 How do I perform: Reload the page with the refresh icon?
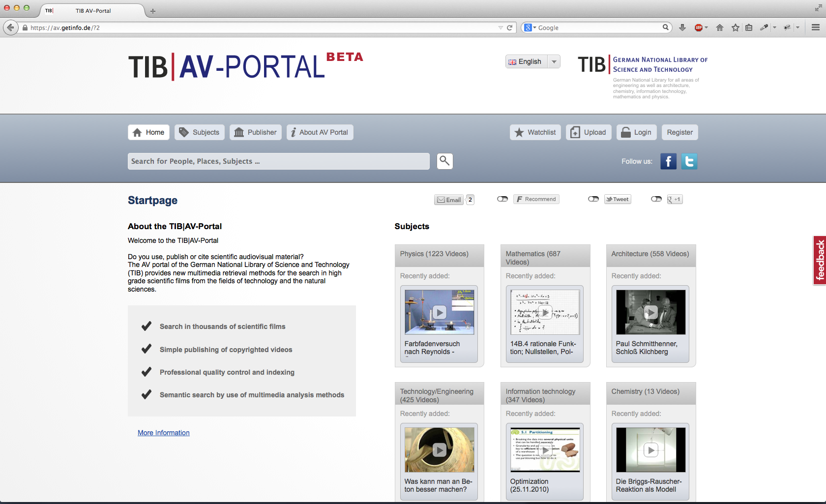tap(510, 28)
